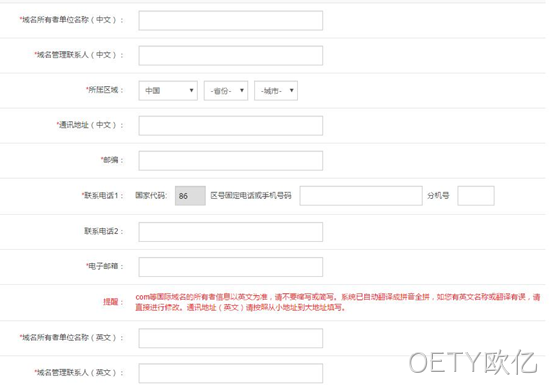Click the 国家代码 field showing 86
This screenshot has width=550, height=385.
(190, 196)
